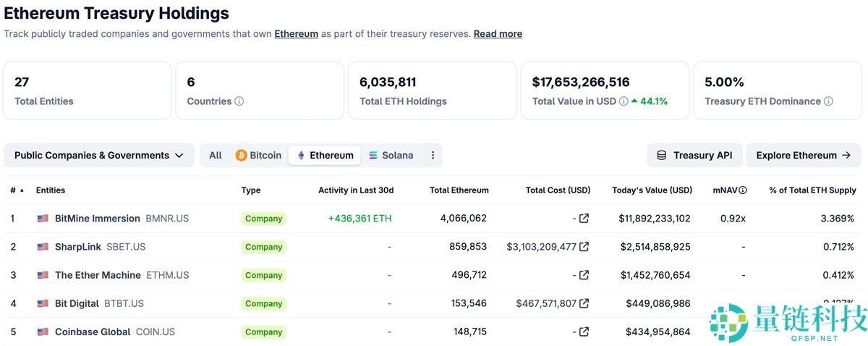Click the $11,892,233,102 today's value
Viewport: 868px width, 346px height.
pyautogui.click(x=655, y=219)
